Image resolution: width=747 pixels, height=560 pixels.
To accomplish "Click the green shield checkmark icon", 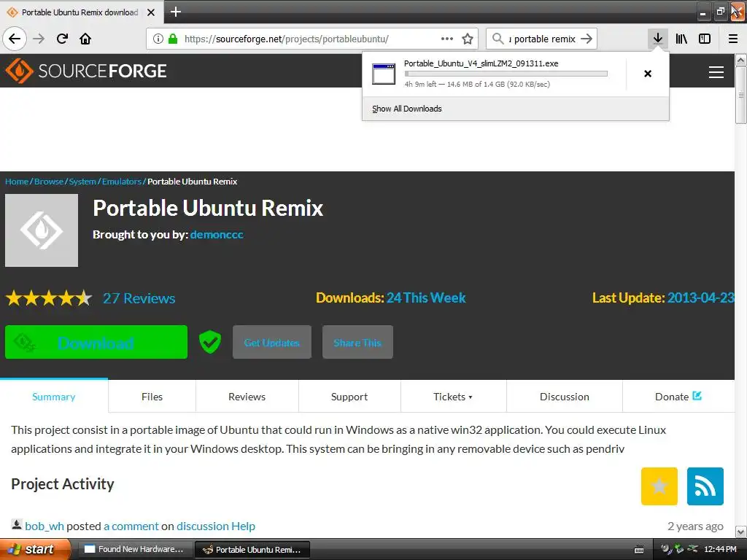I will pyautogui.click(x=209, y=342).
